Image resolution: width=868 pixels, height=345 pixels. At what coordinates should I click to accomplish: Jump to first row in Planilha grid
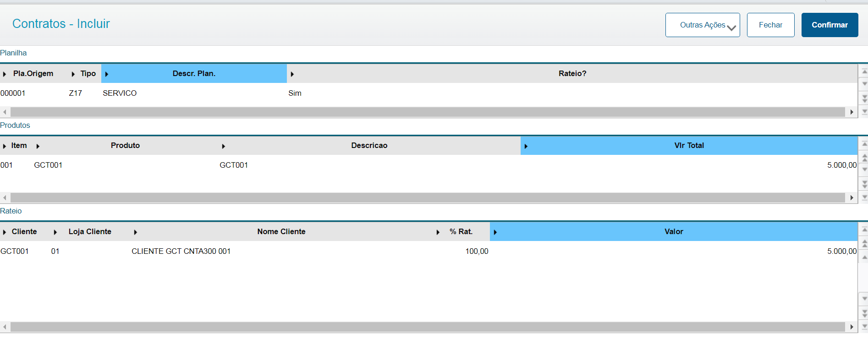pos(864,72)
